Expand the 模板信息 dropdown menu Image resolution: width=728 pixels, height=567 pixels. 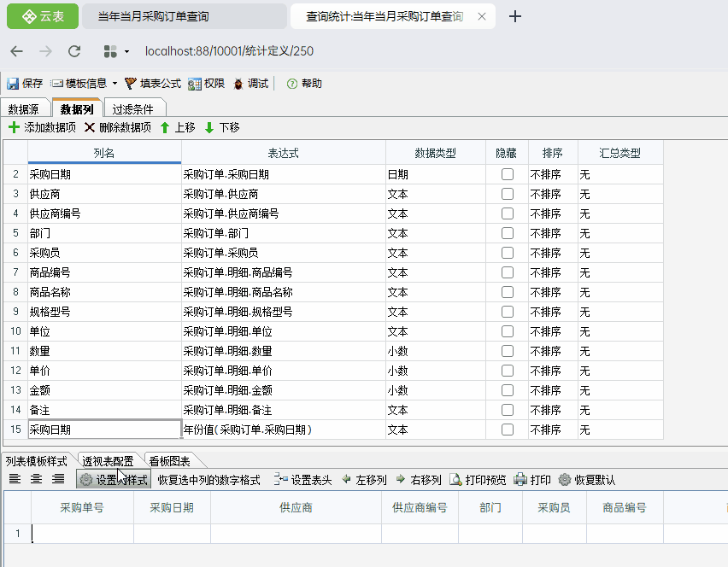click(114, 84)
